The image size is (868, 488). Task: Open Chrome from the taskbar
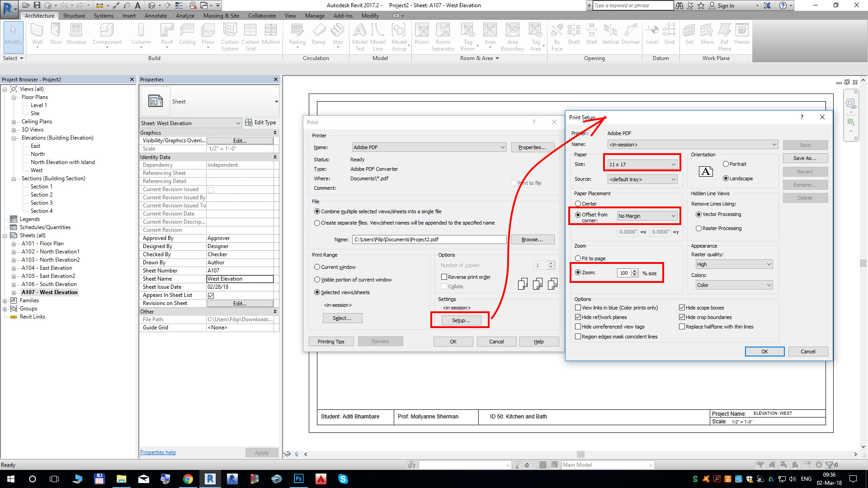188,479
